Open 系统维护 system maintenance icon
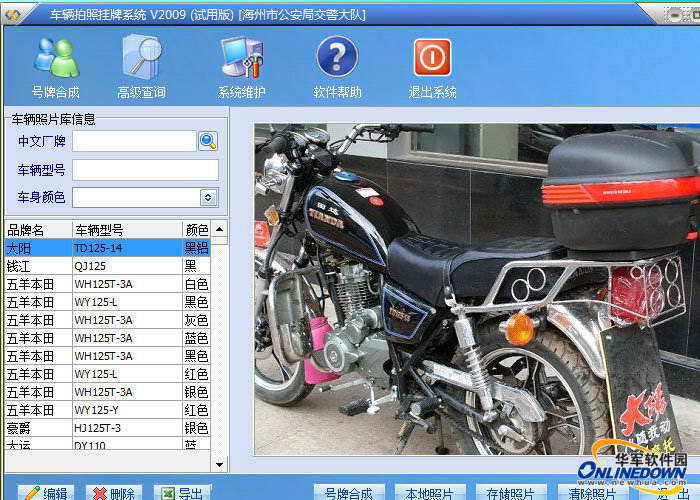Viewport: 700px width, 500px height. tap(242, 67)
